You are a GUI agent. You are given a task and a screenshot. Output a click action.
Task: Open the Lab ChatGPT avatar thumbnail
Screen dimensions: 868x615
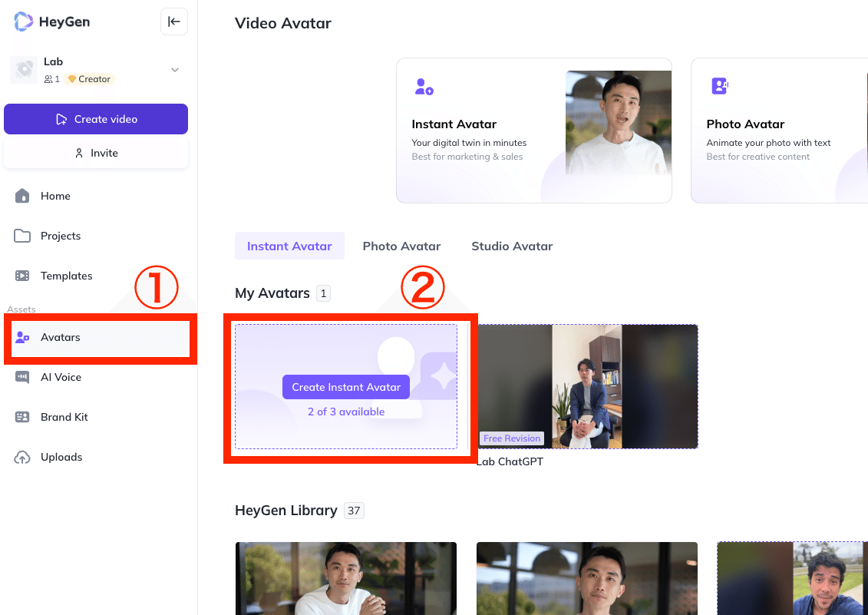pos(587,386)
